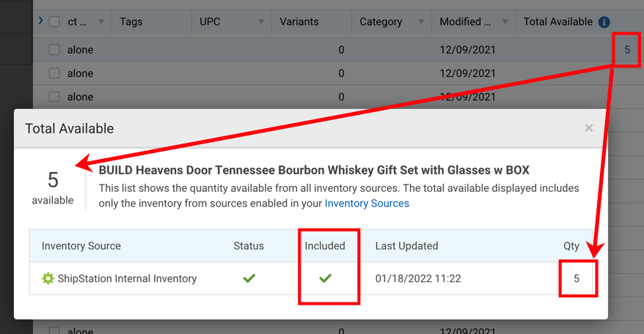Screen dimensions: 644x334
Task: Click the Status green checkmark
Action: tap(249, 278)
